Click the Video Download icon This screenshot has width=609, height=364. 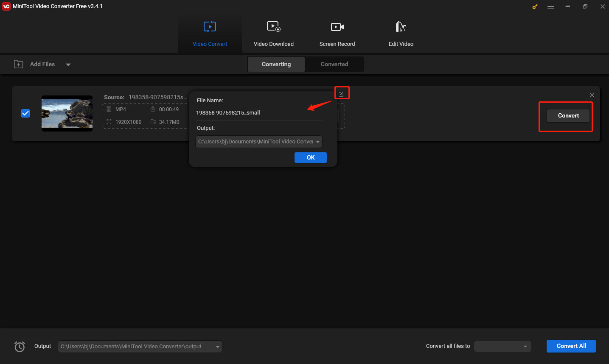274,27
